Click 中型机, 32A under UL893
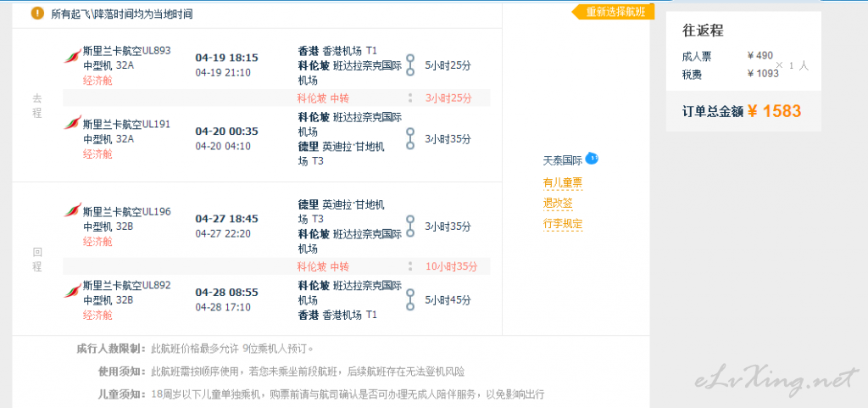 (x=108, y=65)
